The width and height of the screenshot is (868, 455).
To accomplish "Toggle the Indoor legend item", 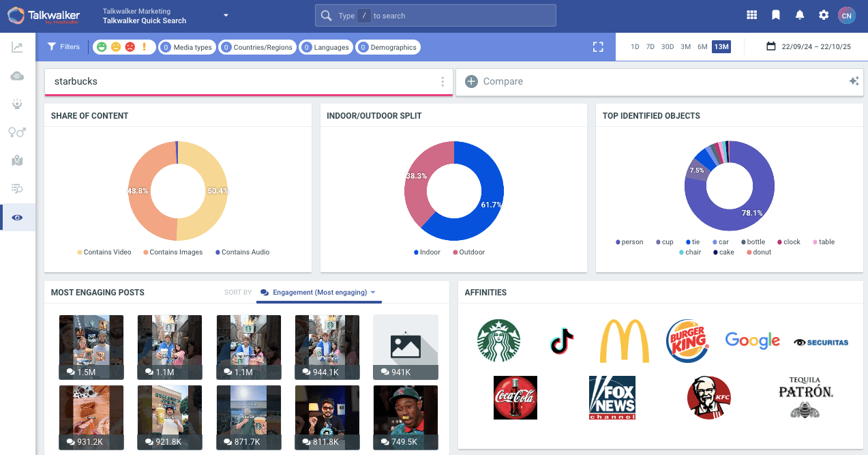I will (x=427, y=252).
